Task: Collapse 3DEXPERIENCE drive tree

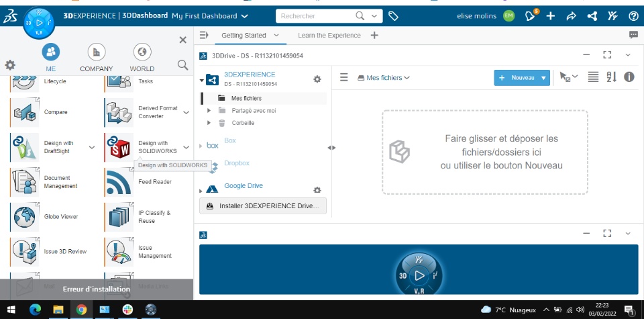Action: [202, 80]
